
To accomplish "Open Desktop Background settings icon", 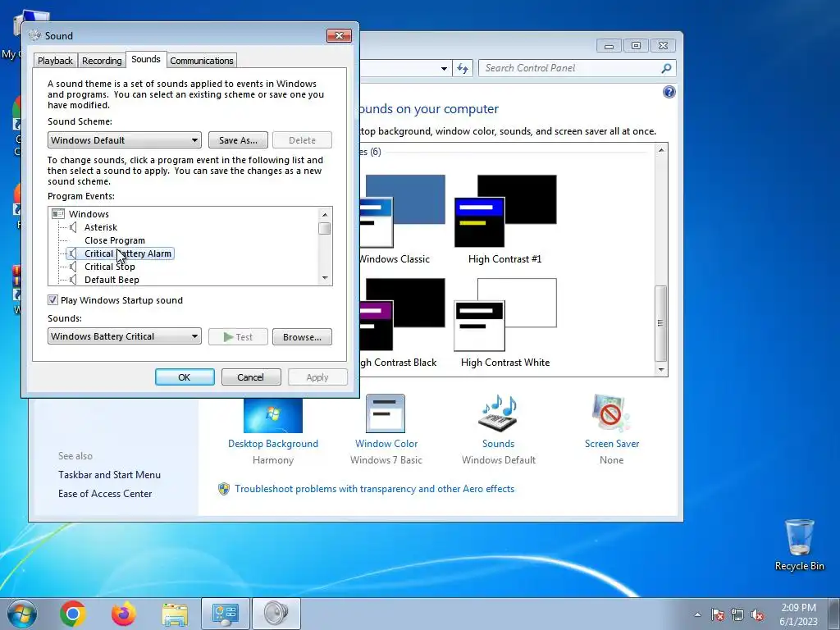I will click(x=272, y=414).
